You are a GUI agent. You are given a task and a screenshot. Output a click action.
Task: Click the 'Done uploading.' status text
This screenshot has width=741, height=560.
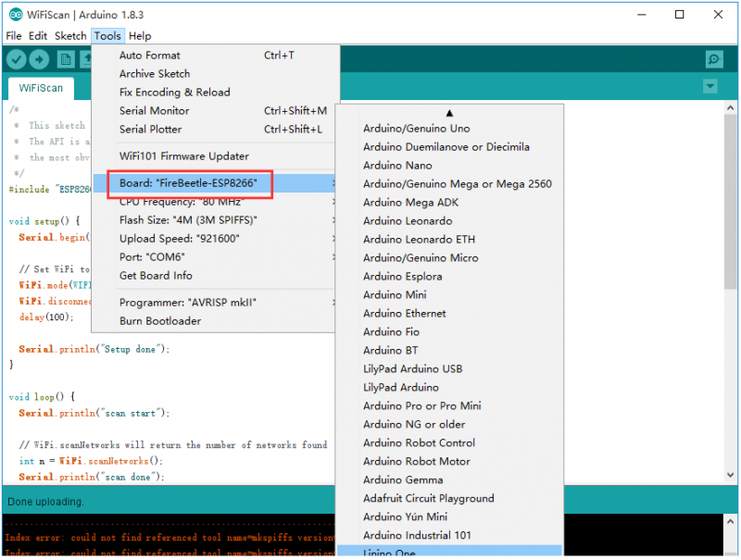[x=45, y=502]
